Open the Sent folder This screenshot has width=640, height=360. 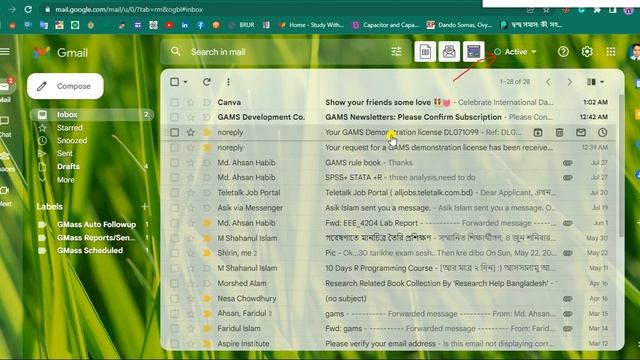pos(64,153)
